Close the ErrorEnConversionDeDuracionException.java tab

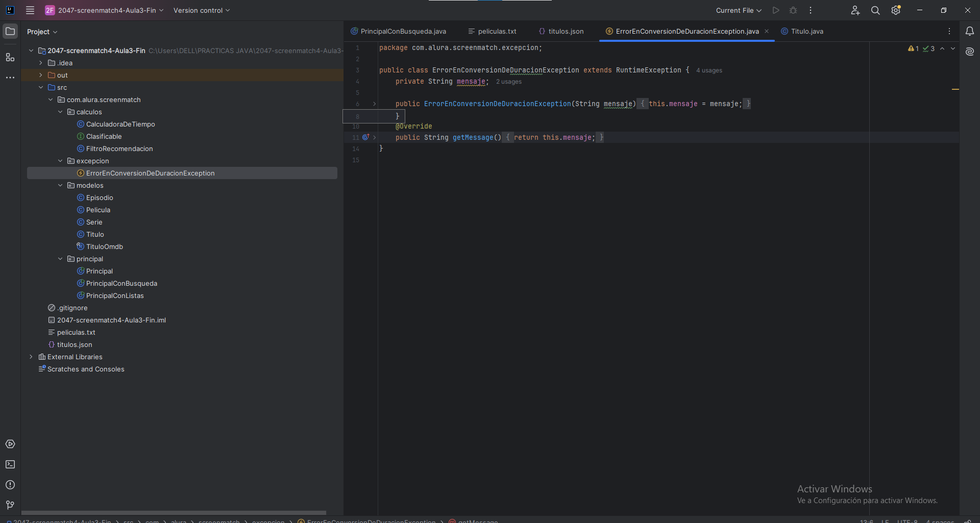coord(767,31)
